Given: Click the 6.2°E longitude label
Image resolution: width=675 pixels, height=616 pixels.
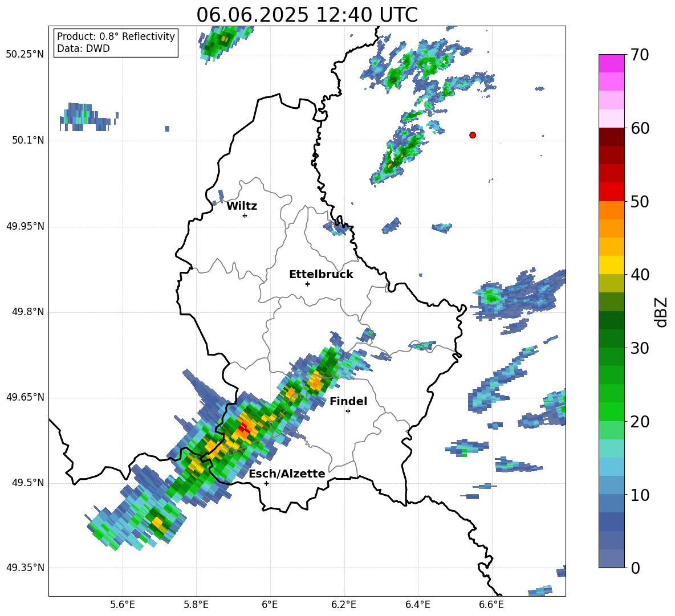Looking at the screenshot, I should [x=344, y=605].
